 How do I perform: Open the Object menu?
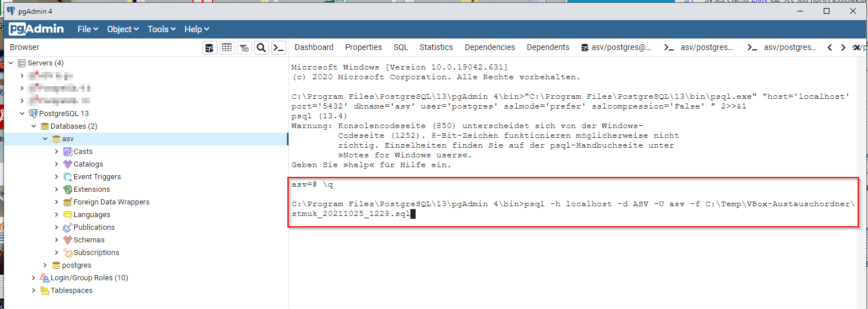point(123,29)
